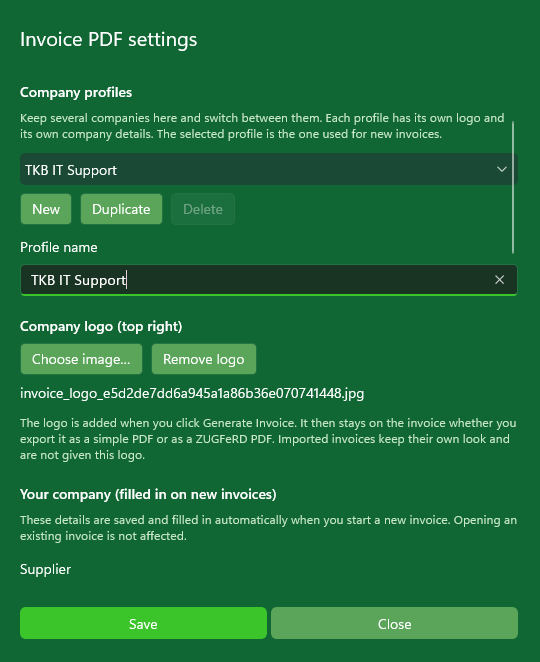Viewport: 540px width, 662px height.
Task: Save the invoice PDF settings
Action: (x=143, y=624)
